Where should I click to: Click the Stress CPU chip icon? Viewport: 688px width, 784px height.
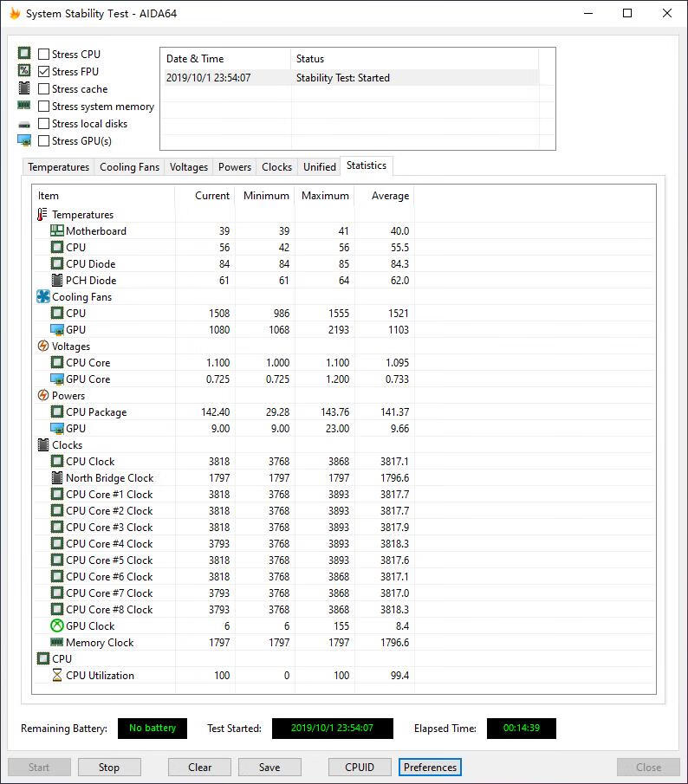coord(24,53)
